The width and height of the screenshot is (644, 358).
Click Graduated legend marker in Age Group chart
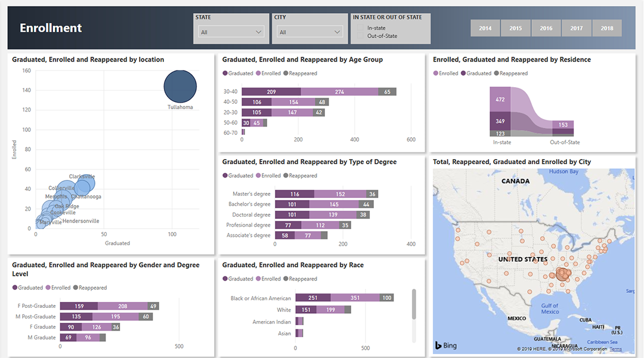pos(225,73)
